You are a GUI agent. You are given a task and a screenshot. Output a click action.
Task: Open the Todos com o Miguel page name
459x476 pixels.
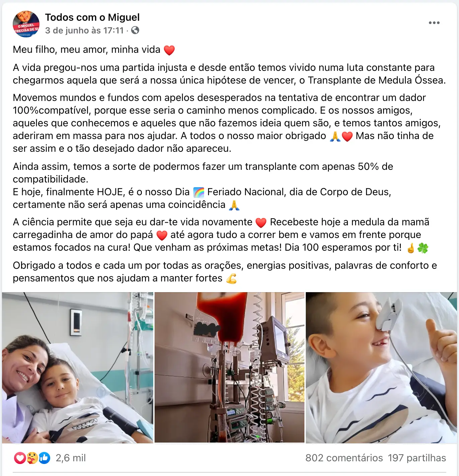tap(92, 17)
